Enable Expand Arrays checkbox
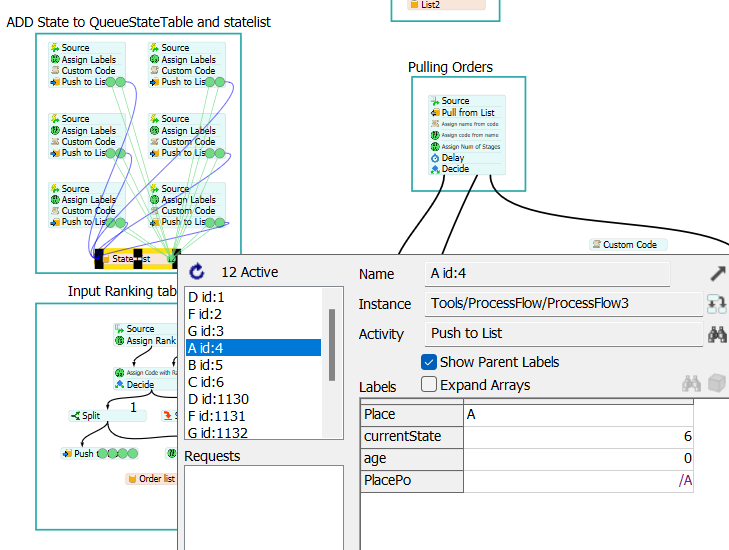This screenshot has width=729, height=550. [x=429, y=384]
